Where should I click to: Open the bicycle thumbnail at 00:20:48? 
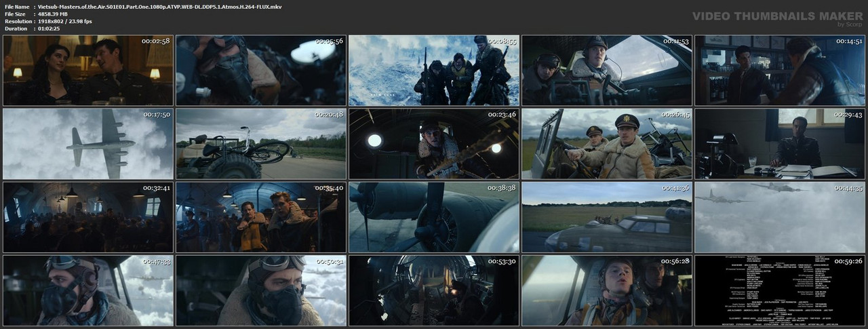[x=261, y=144]
